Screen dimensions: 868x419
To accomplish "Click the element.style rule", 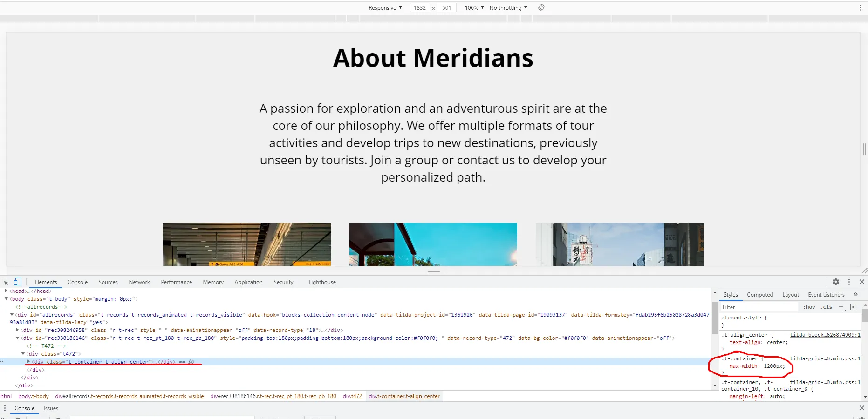I will [744, 318].
